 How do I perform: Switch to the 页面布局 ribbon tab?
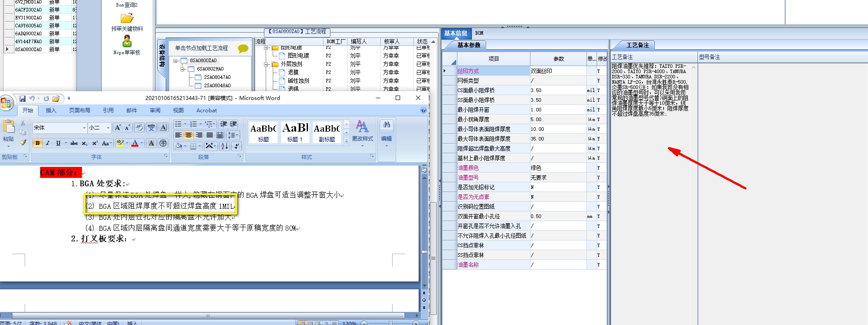point(80,111)
